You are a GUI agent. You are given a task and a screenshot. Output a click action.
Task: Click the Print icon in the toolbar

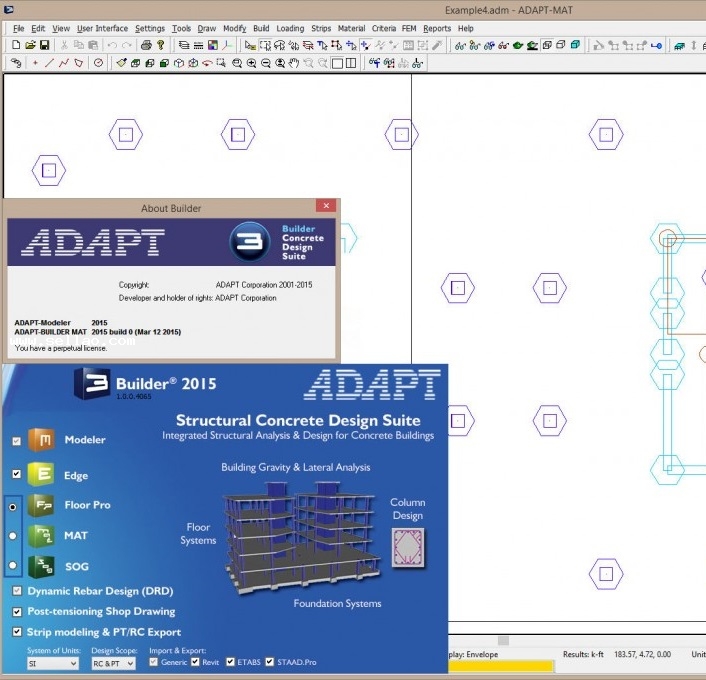click(146, 45)
